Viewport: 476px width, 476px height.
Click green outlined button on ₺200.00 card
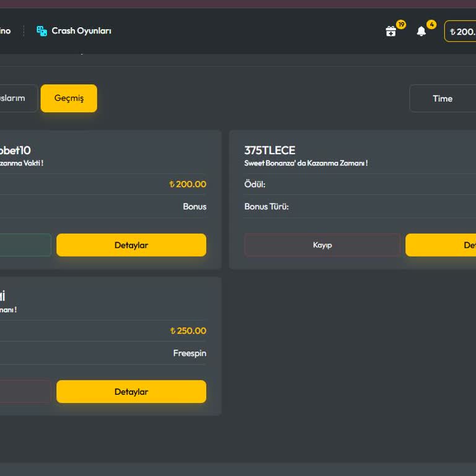point(25,245)
